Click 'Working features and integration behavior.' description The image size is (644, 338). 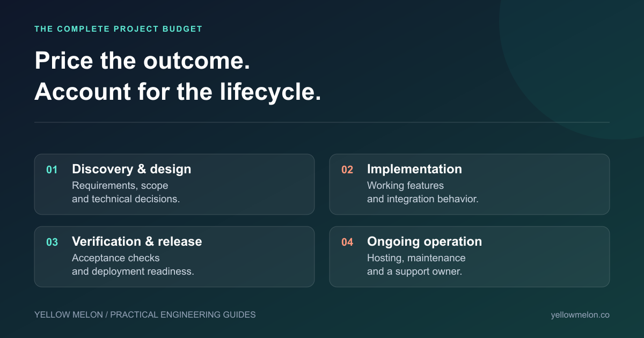point(423,192)
